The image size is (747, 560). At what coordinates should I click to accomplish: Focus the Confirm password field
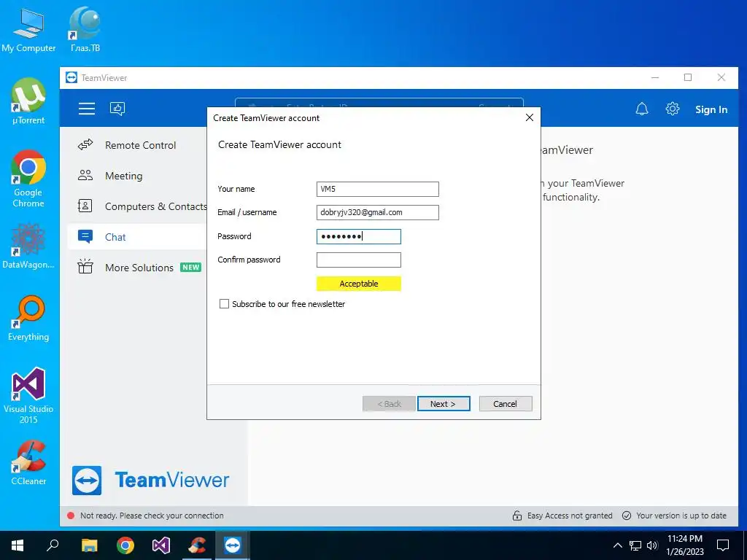[x=359, y=260]
